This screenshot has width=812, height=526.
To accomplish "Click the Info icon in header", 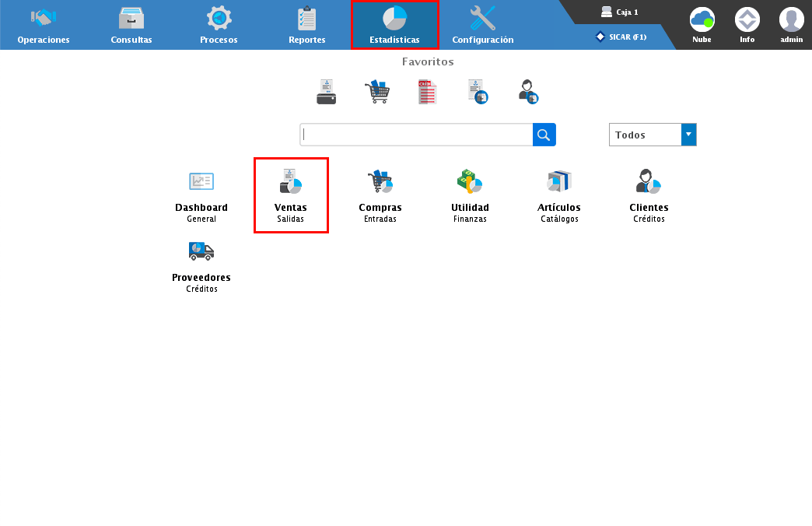I will click(747, 24).
